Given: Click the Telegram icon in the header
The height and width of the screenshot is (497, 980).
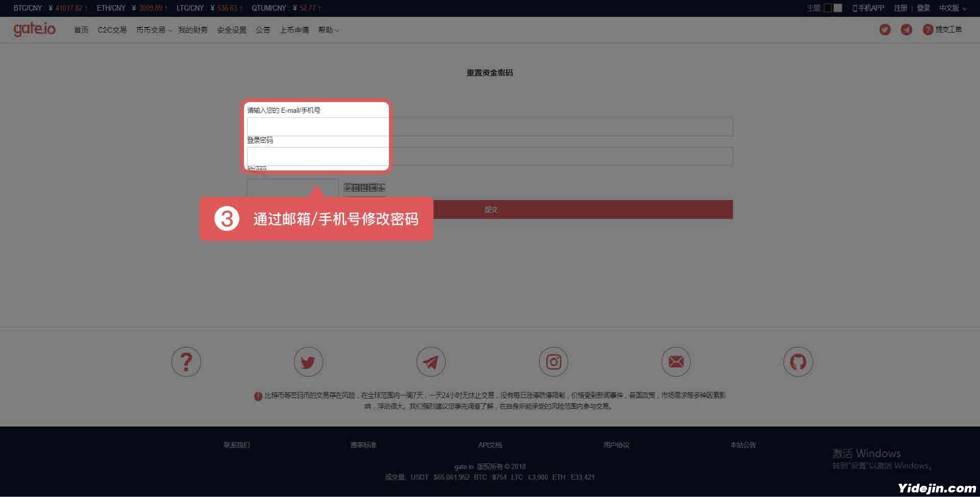Looking at the screenshot, I should tap(906, 30).
